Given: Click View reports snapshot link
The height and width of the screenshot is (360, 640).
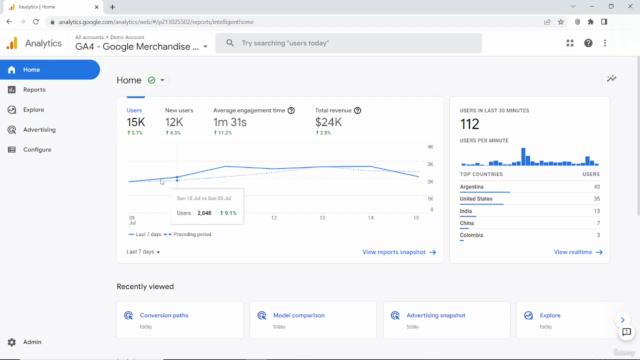Looking at the screenshot, I should click(x=399, y=252).
